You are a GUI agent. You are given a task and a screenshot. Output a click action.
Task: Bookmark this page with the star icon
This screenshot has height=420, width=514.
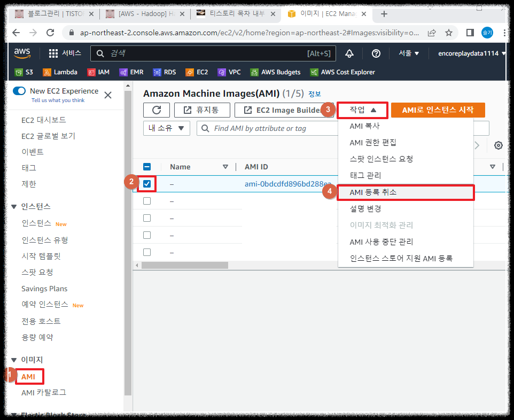pos(448,33)
